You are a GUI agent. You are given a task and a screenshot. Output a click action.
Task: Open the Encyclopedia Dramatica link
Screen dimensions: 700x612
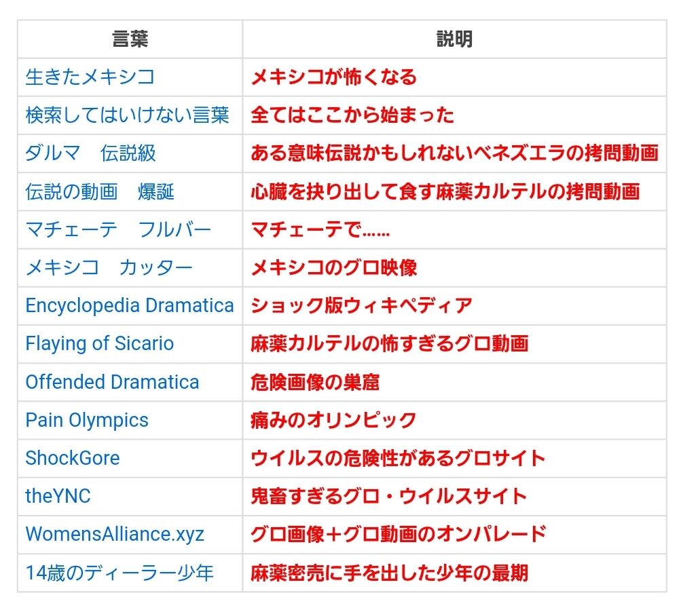(x=130, y=306)
